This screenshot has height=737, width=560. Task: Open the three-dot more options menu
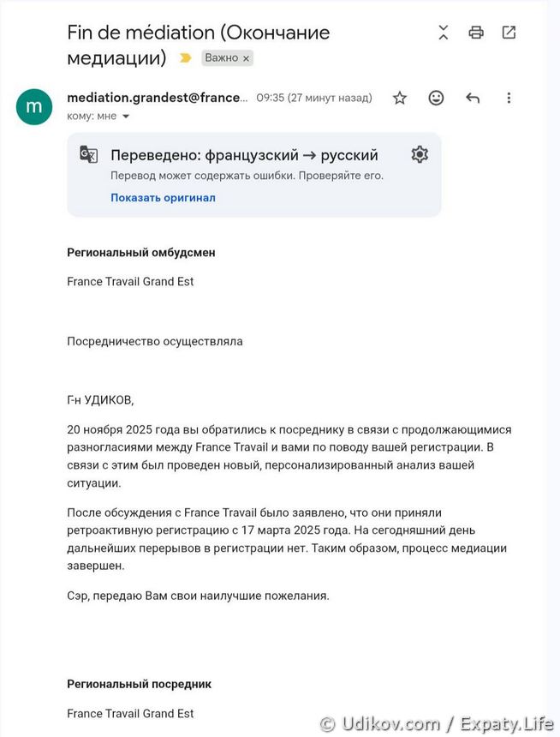[x=509, y=98]
